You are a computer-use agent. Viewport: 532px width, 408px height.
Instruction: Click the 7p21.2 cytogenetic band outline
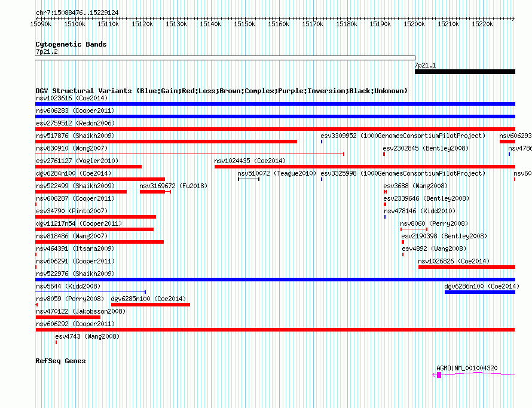225,58
